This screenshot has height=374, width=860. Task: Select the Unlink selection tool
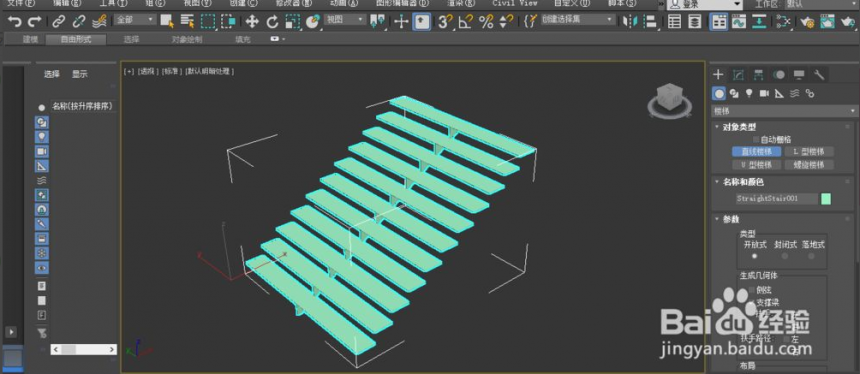coord(79,21)
